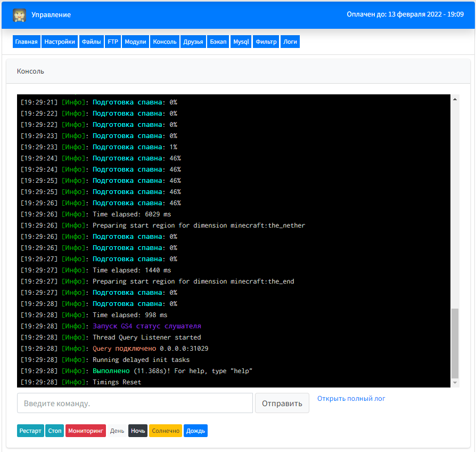Open the Друзья tab
The width and height of the screenshot is (476, 452).
click(193, 42)
